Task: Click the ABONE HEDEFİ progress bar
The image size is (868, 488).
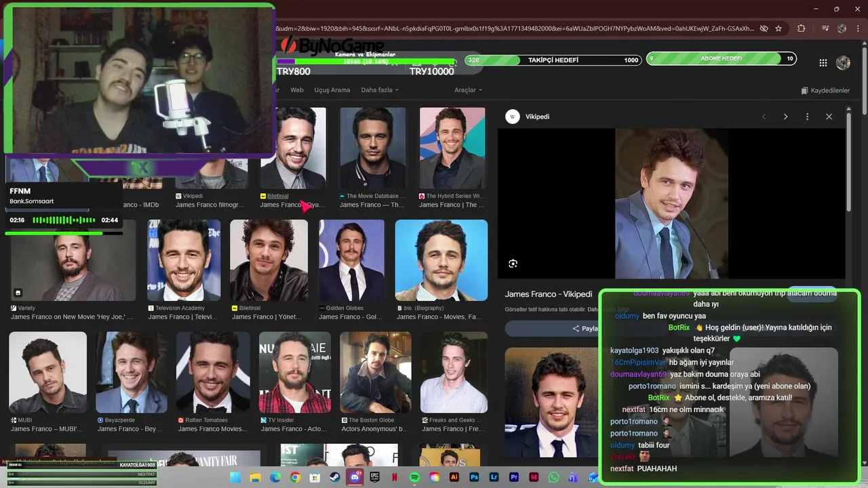Action: pos(721,59)
